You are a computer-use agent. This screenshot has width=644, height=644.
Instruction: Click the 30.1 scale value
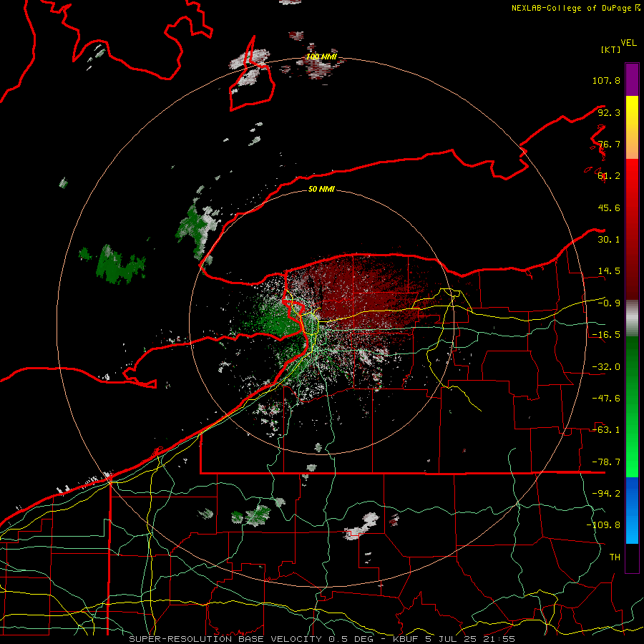pyautogui.click(x=609, y=240)
